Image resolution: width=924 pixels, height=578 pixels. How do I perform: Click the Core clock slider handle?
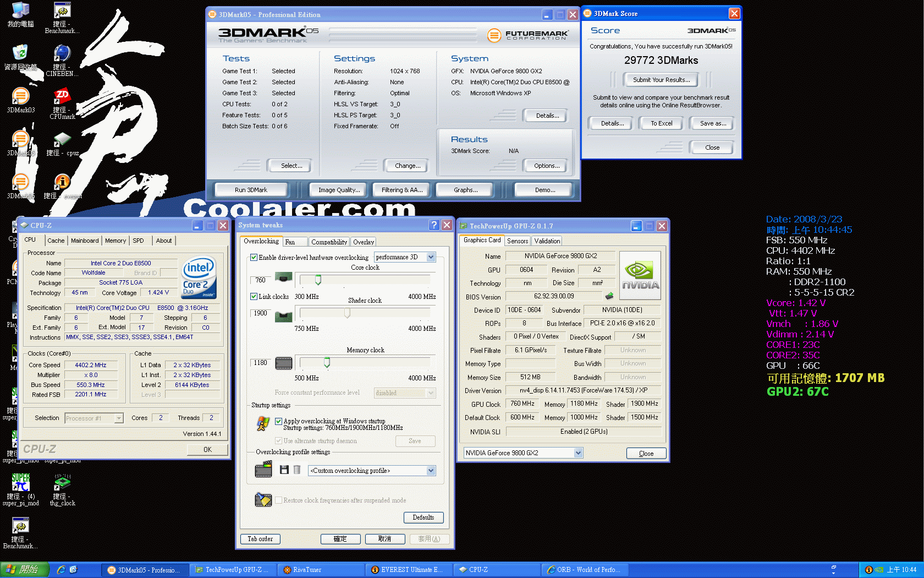point(318,280)
